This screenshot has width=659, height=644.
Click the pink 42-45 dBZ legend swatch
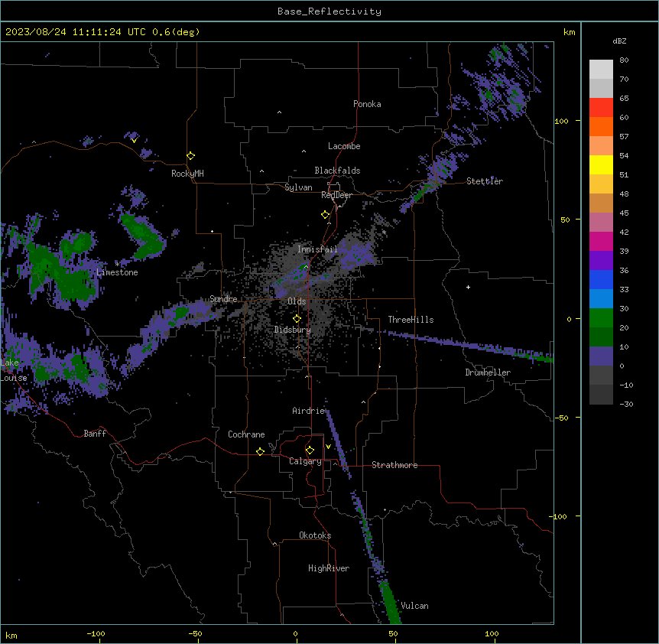point(601,223)
